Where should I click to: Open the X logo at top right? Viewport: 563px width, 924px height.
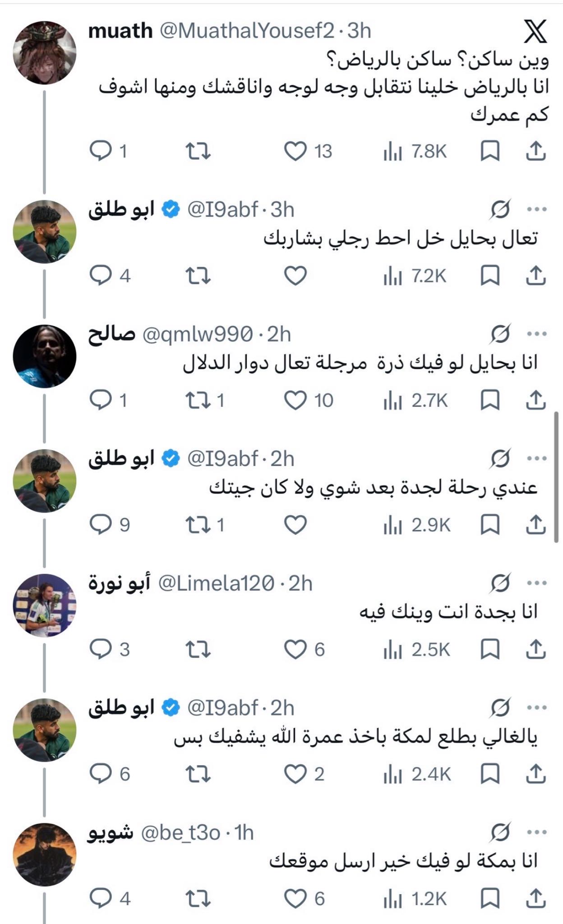coord(535,31)
